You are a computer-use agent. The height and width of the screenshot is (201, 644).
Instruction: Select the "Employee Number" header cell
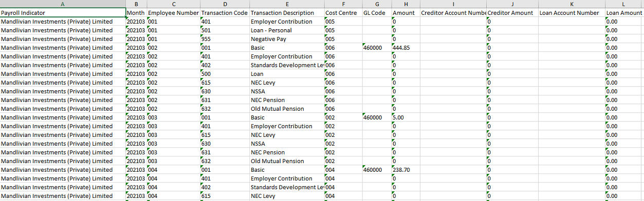[174, 13]
